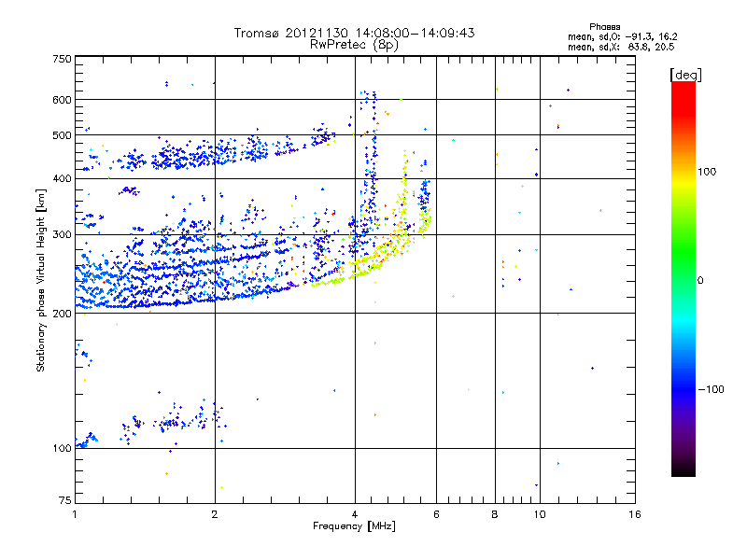Click the 75 km height axis label
Viewport: 747px width, 560px height.
tap(65, 500)
